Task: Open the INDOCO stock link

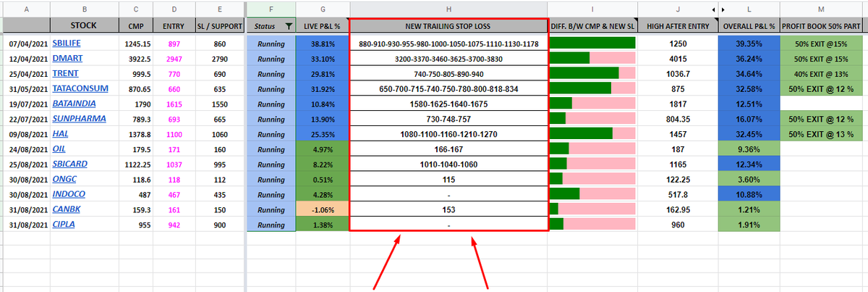Action: (69, 194)
